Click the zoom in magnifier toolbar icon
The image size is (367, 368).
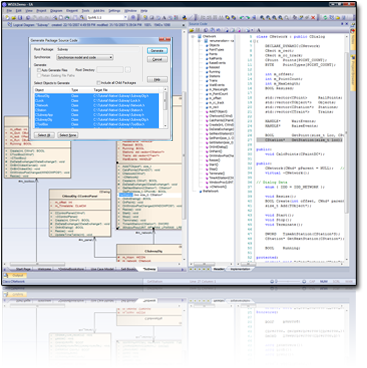tap(262, 18)
